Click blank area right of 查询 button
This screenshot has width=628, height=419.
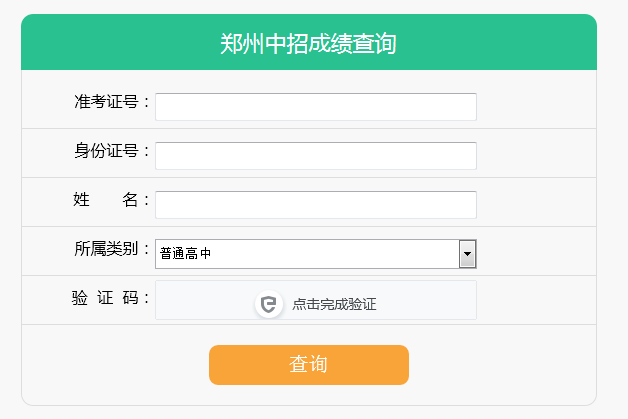pyautogui.click(x=500, y=365)
